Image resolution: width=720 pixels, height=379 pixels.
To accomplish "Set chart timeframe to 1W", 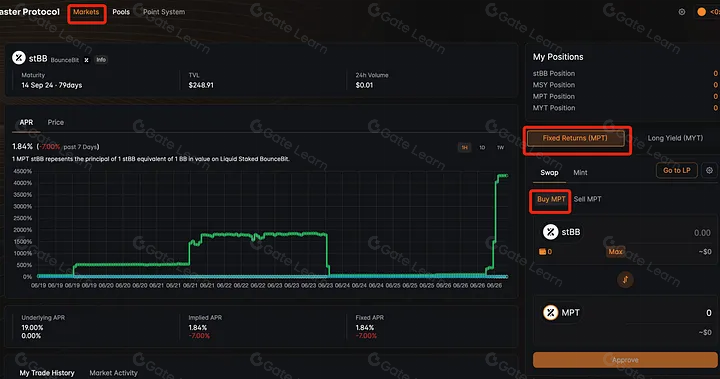I will click(501, 147).
